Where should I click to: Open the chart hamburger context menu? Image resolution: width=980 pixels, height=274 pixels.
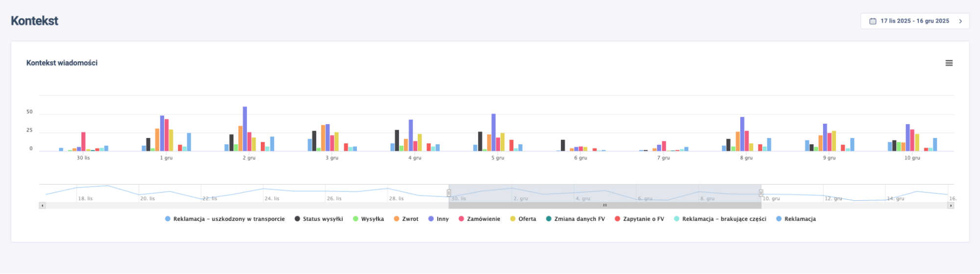pos(949,63)
